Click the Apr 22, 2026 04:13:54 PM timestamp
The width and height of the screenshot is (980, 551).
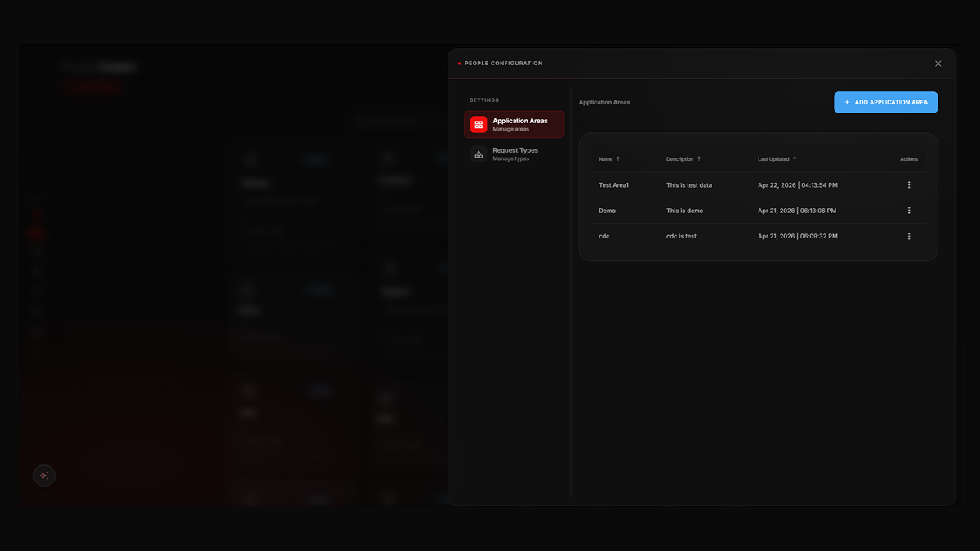coord(798,185)
